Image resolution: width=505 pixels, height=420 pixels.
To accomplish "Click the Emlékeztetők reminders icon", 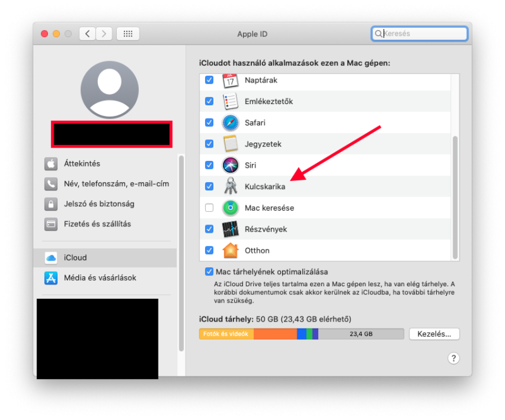I will [x=230, y=102].
